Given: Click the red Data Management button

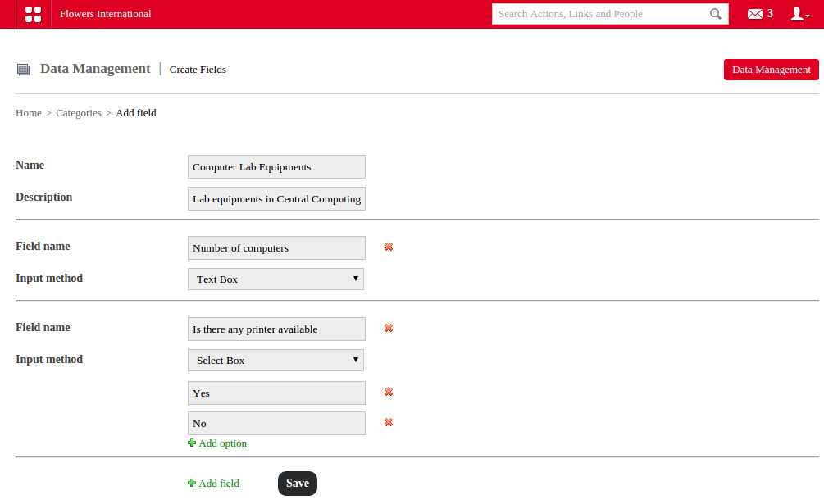Looking at the screenshot, I should click(771, 70).
